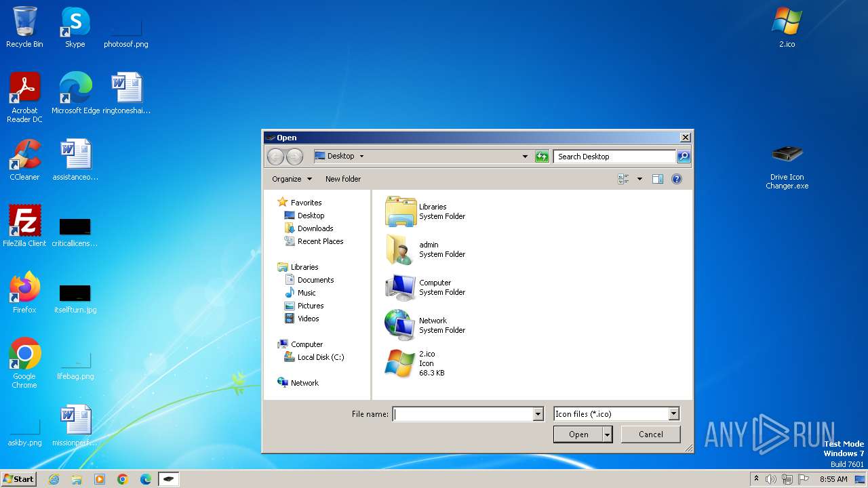Select Videos library in sidebar
Screen dimensions: 868x488
point(302,319)
